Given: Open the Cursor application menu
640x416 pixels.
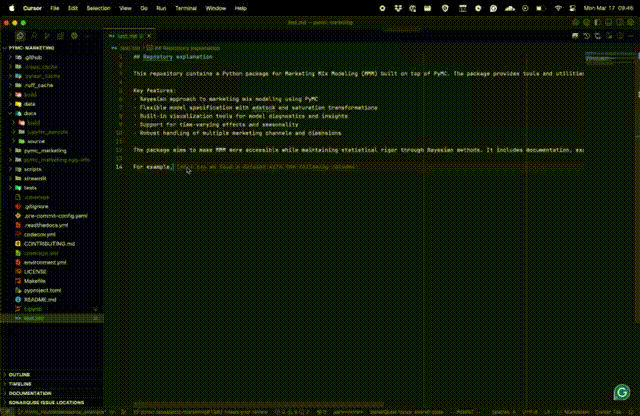Looking at the screenshot, I should (x=32, y=8).
